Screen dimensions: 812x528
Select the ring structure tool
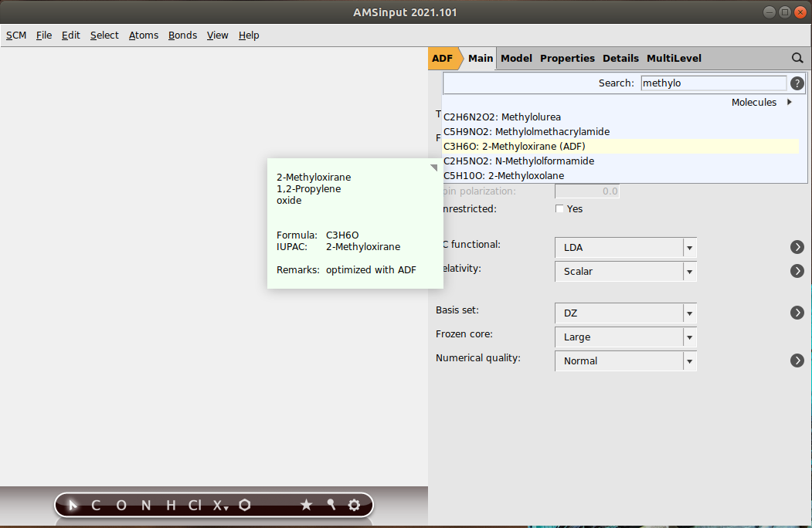[x=245, y=505]
